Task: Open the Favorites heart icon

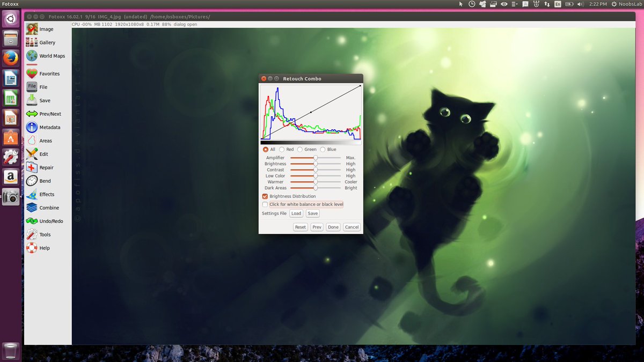Action: click(32, 73)
